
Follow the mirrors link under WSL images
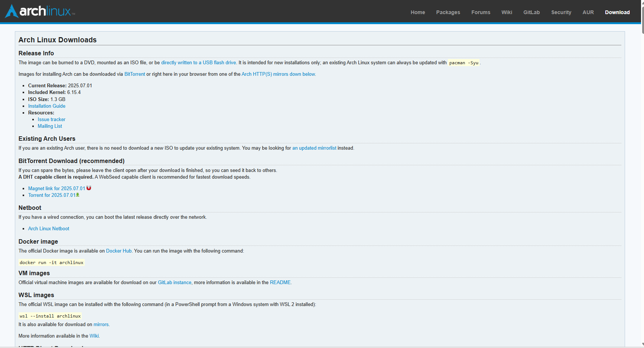pyautogui.click(x=101, y=325)
